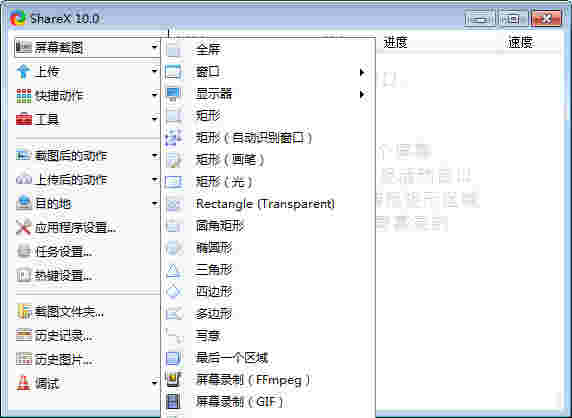Click the 截图文件夹 folder icon

pos(24,311)
